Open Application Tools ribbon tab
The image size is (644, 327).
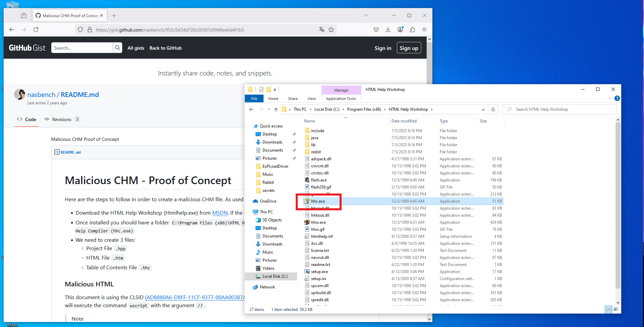pyautogui.click(x=341, y=99)
